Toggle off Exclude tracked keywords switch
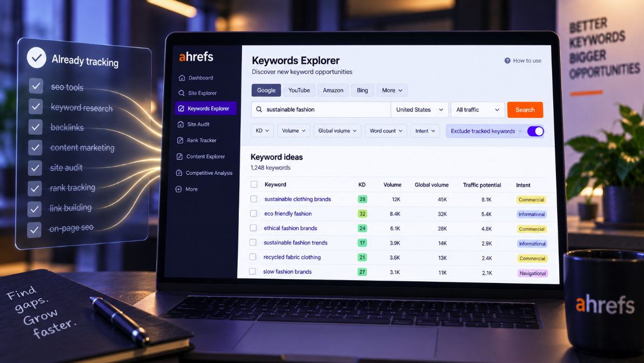Viewport: 644px width, 363px height. tap(535, 131)
